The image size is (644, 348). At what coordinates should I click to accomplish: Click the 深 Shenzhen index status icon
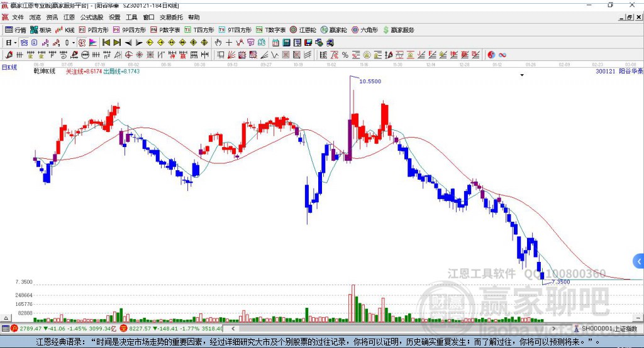click(124, 329)
